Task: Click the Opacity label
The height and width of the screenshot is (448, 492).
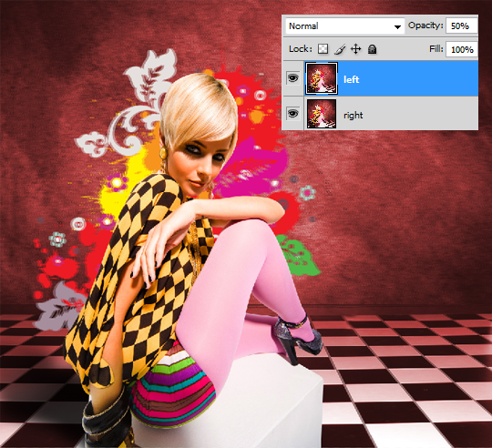Action: [425, 25]
